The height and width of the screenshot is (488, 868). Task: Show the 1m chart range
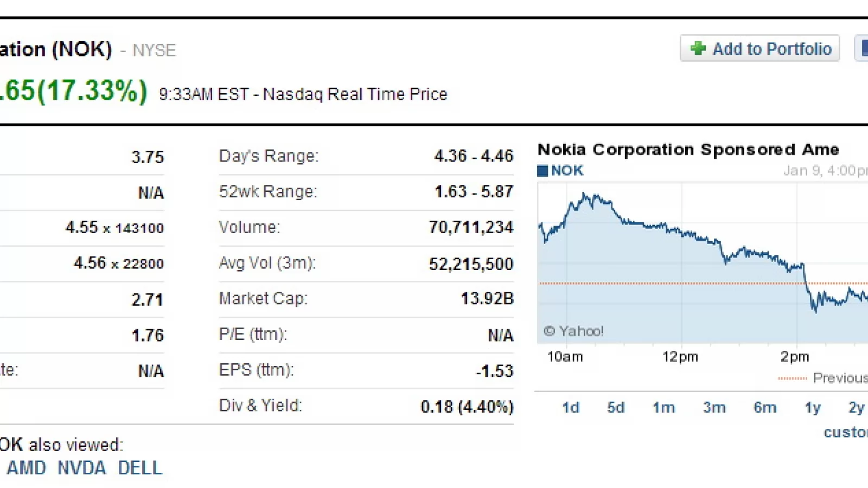[x=663, y=407]
